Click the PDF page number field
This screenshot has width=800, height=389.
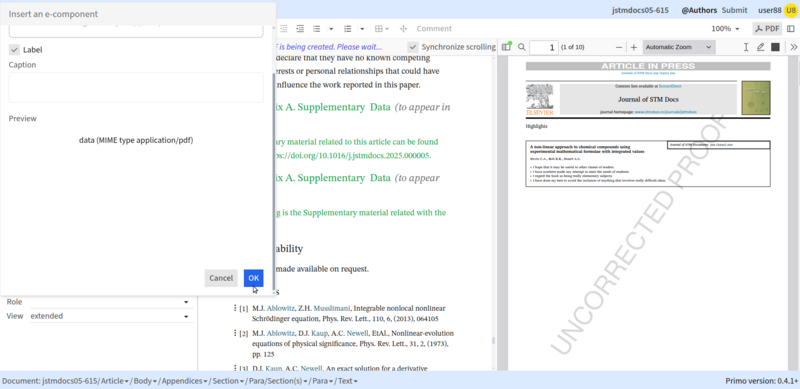coord(544,47)
